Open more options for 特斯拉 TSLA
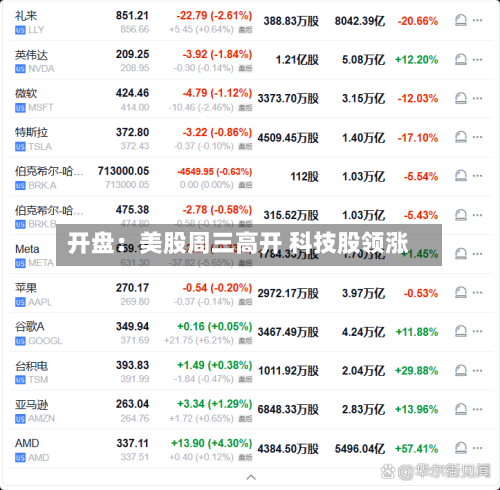The image size is (500, 490). (x=477, y=137)
